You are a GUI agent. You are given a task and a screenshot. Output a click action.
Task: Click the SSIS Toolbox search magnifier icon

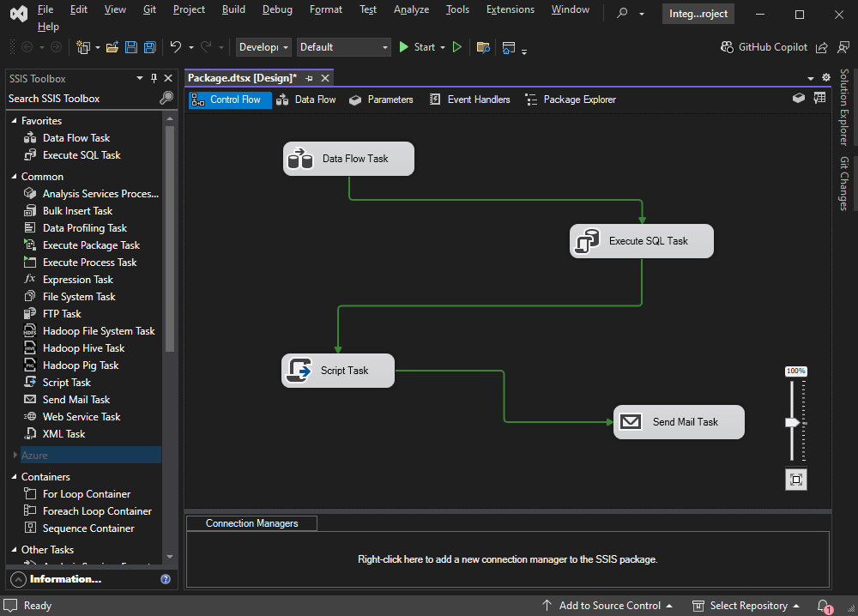point(166,98)
